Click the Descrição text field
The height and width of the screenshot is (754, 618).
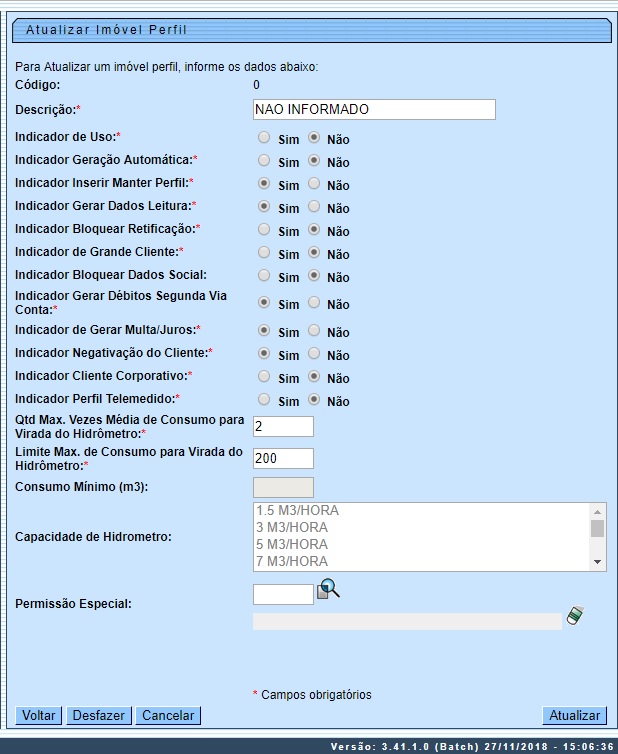coord(374,109)
